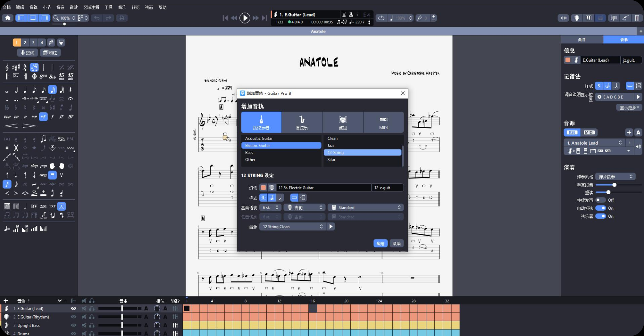Click the line-in jack icon
Viewport: 644px width, 336px height.
[625, 18]
